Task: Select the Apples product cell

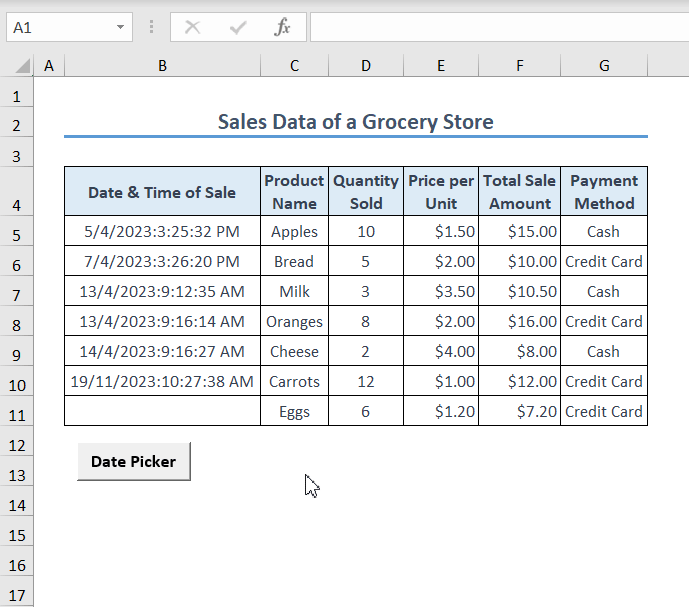Action: coord(294,231)
